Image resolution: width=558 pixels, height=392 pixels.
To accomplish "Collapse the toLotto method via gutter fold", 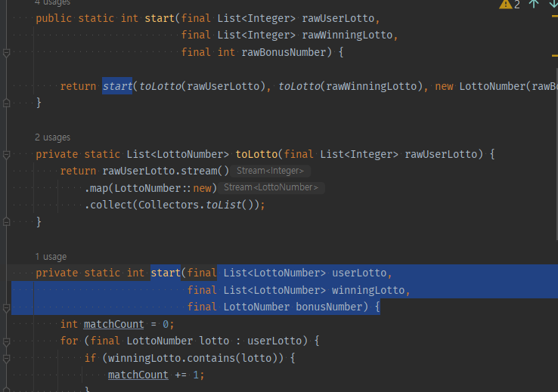I will coord(6,155).
